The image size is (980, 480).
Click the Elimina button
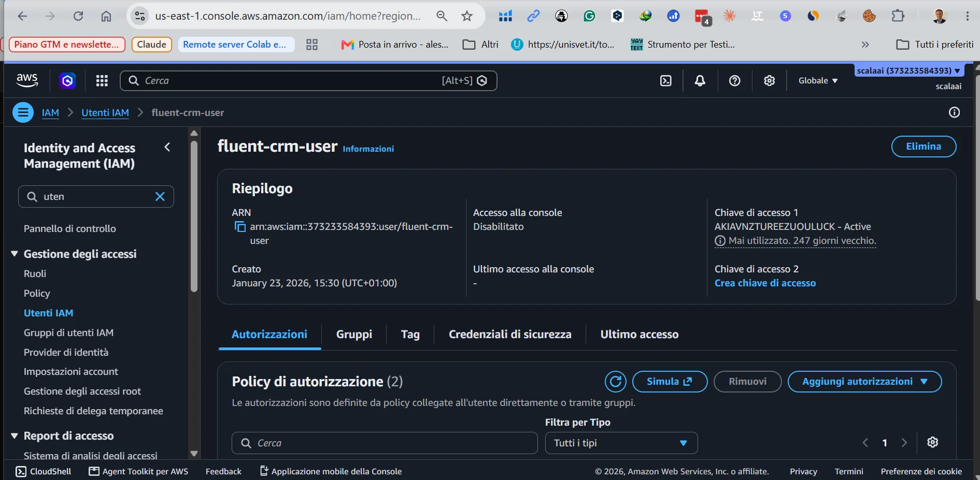(924, 147)
